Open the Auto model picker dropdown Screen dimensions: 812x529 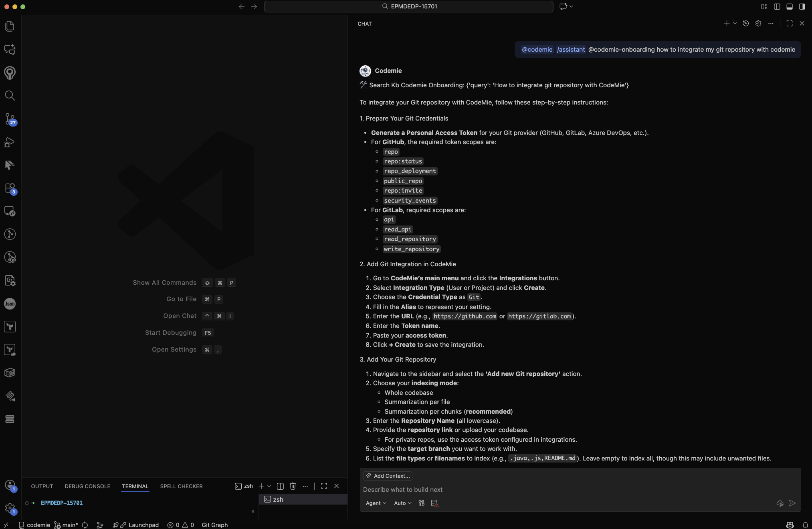click(x=402, y=503)
